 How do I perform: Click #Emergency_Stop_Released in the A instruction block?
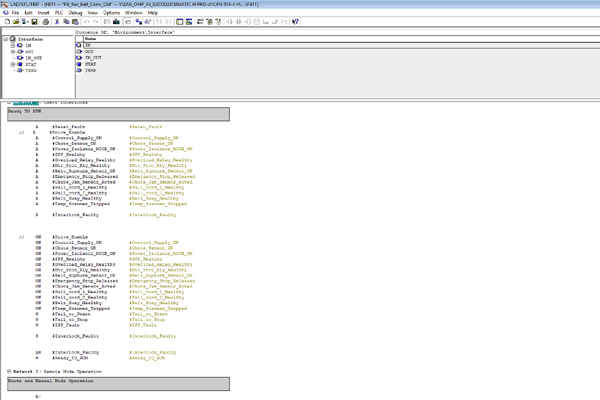(x=85, y=176)
